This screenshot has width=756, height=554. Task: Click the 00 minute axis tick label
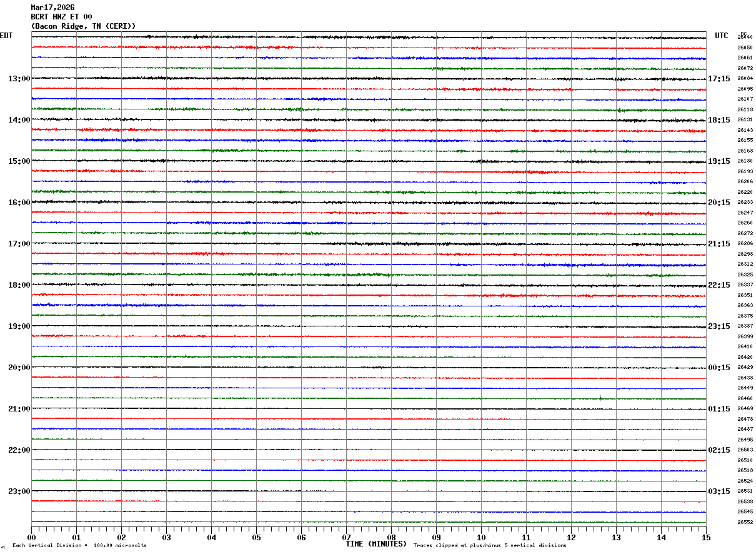(x=31, y=538)
